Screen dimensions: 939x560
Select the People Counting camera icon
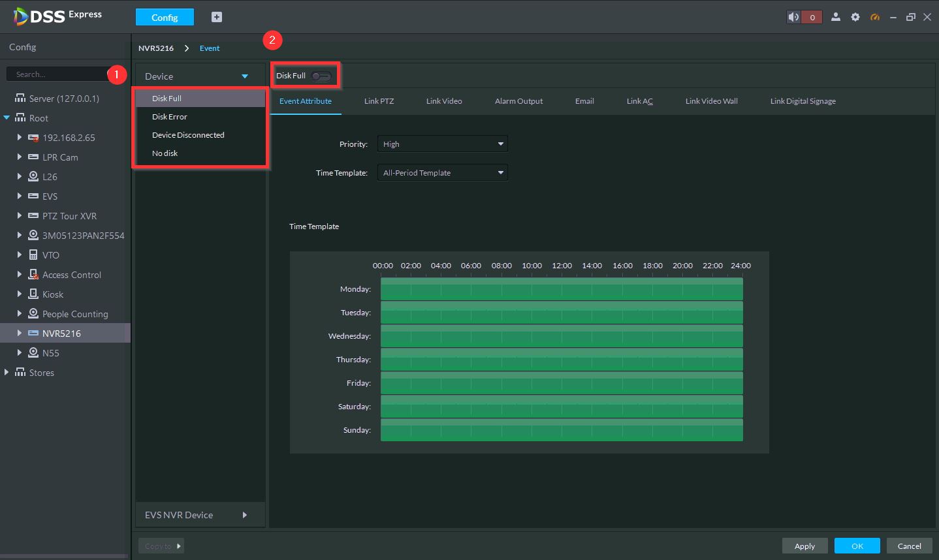[x=33, y=314]
